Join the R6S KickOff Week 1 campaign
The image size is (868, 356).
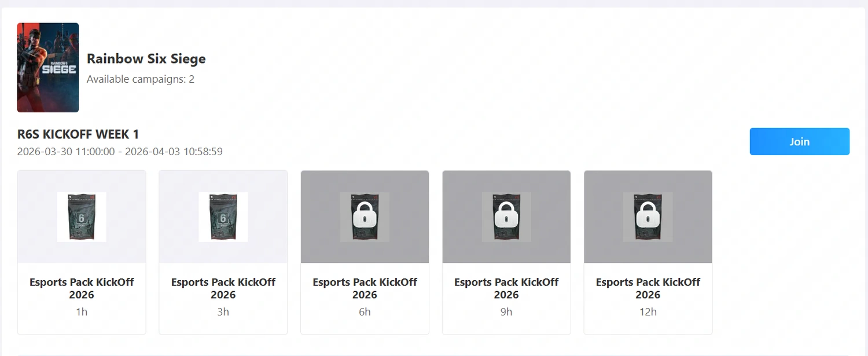coord(799,141)
